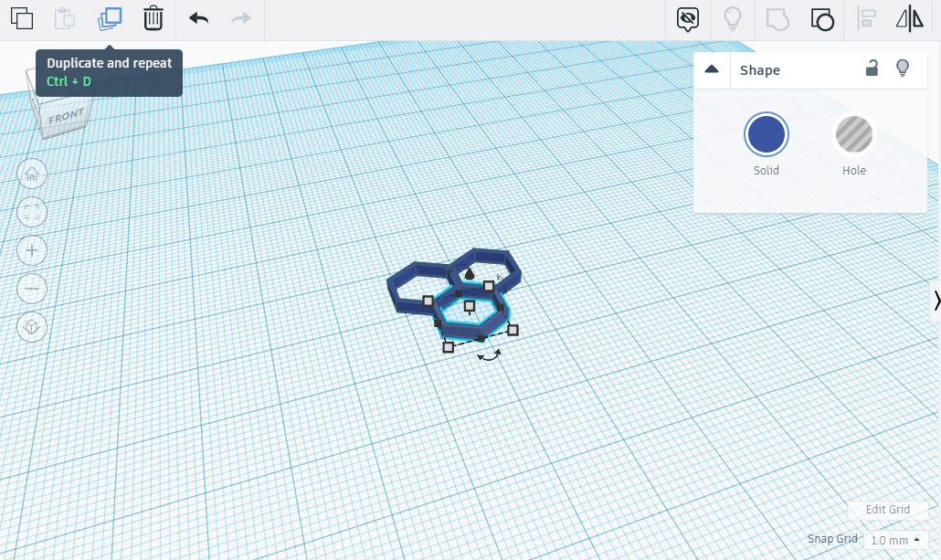Collapse the Shape panel
941x560 pixels.
pos(711,69)
